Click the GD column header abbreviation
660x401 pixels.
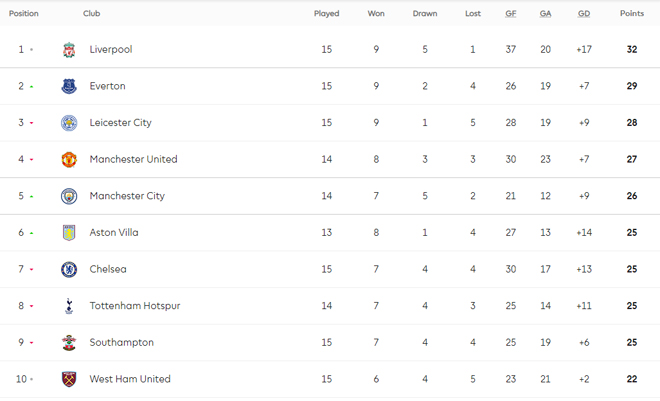click(x=584, y=13)
